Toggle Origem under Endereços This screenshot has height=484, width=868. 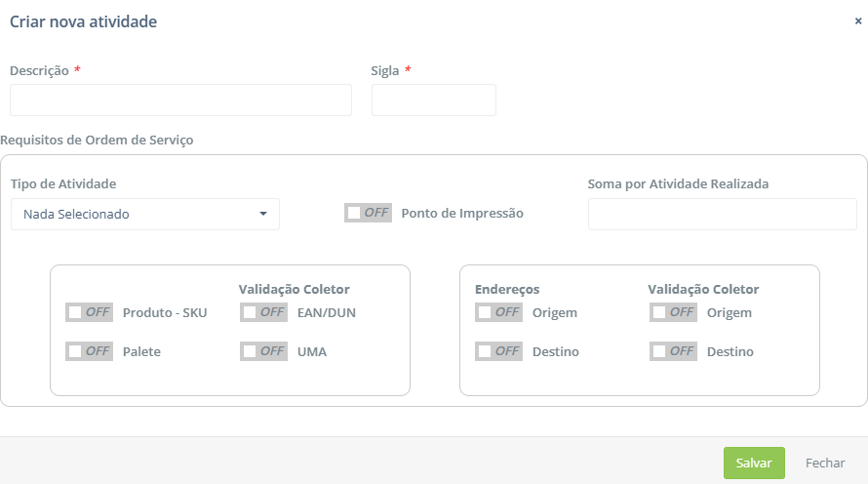pos(498,312)
